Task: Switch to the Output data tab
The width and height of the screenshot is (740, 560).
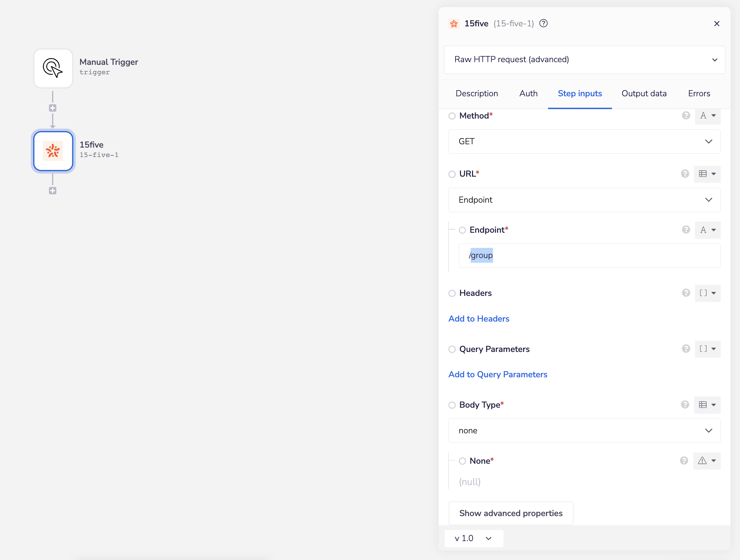Action: pos(644,94)
